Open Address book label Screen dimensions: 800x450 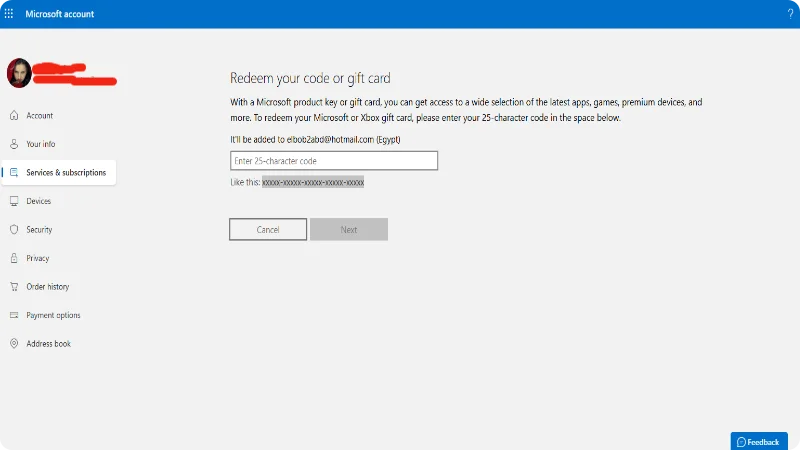click(x=48, y=344)
